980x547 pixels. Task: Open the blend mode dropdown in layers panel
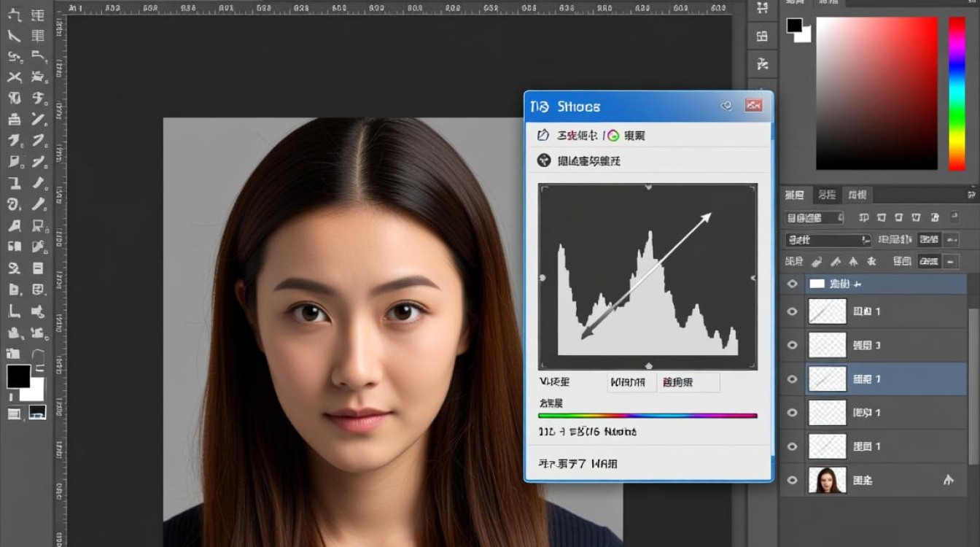(828, 240)
